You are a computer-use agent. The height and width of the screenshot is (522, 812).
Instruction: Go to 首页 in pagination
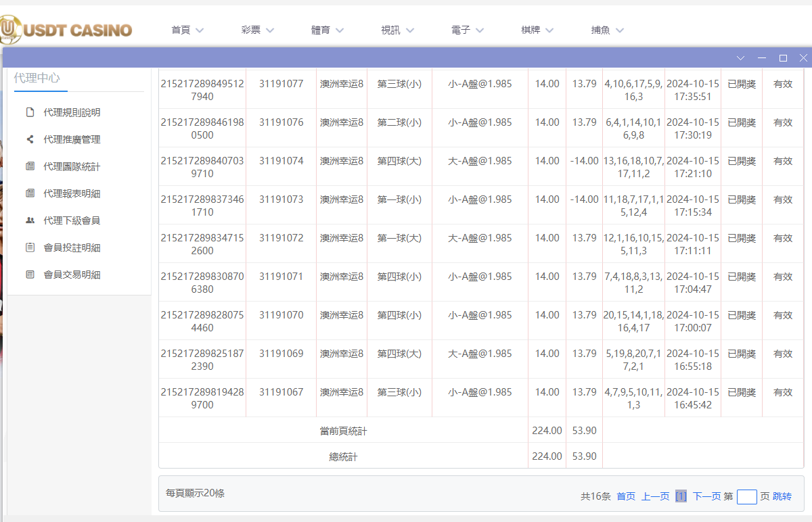[x=625, y=496]
